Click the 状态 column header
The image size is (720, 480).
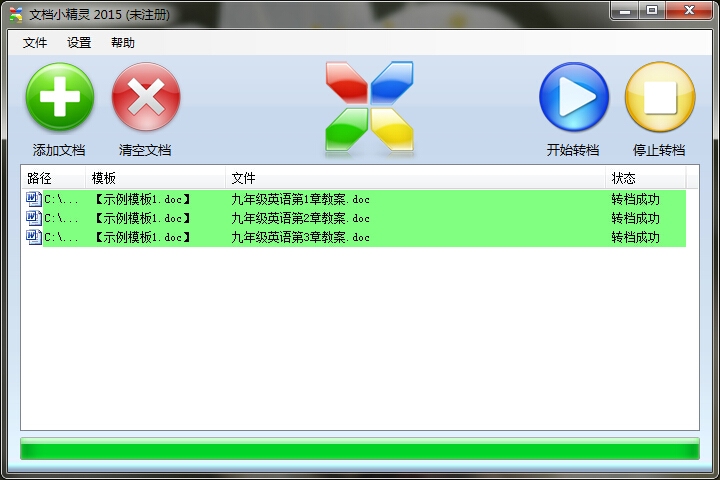coord(645,178)
